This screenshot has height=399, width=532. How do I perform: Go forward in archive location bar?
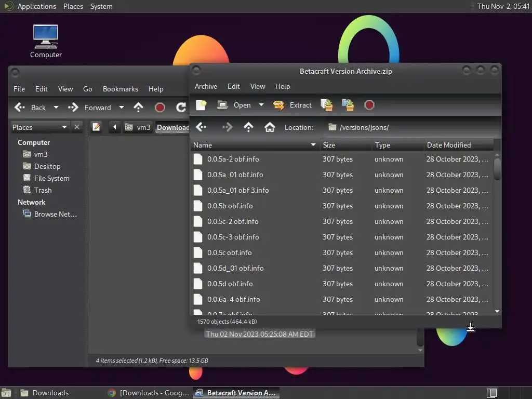(x=228, y=127)
